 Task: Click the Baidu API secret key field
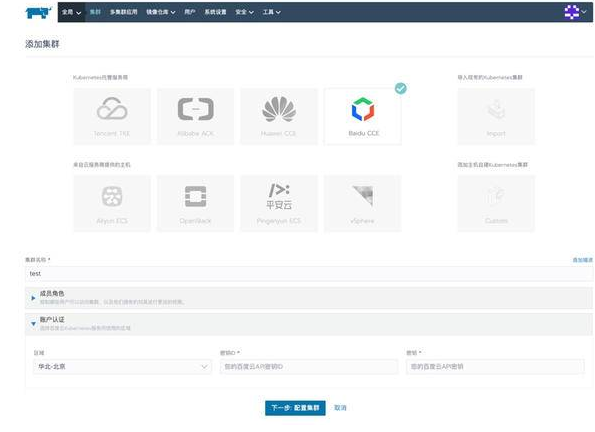495,367
